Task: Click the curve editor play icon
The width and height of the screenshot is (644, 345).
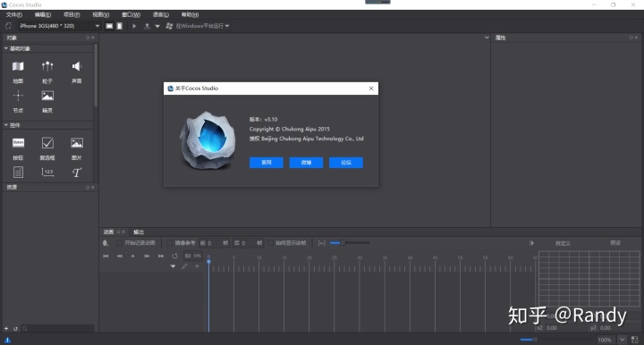Action: pyautogui.click(x=531, y=243)
